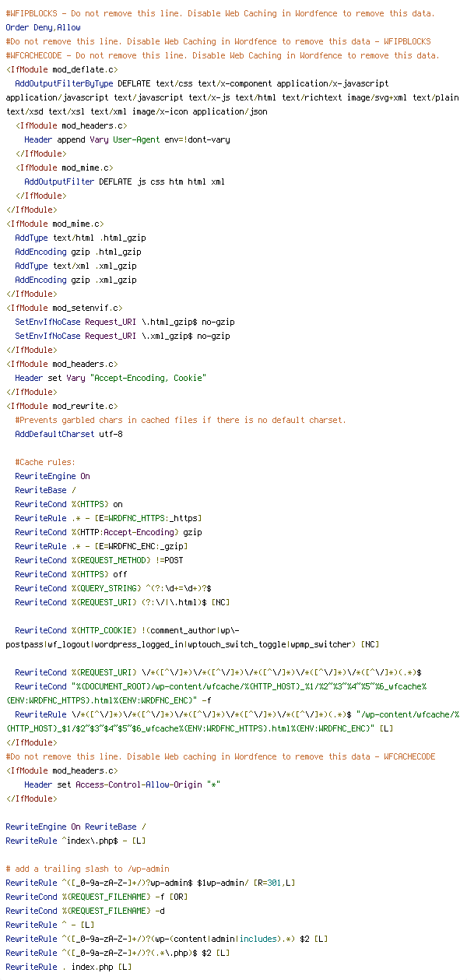Click 'AddEncoding gzip .xml_gzip' line

point(75,280)
